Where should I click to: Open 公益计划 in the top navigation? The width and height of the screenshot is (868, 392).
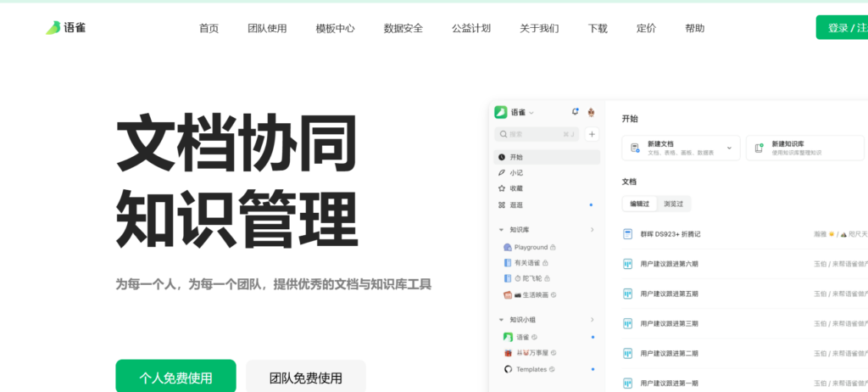click(x=471, y=28)
